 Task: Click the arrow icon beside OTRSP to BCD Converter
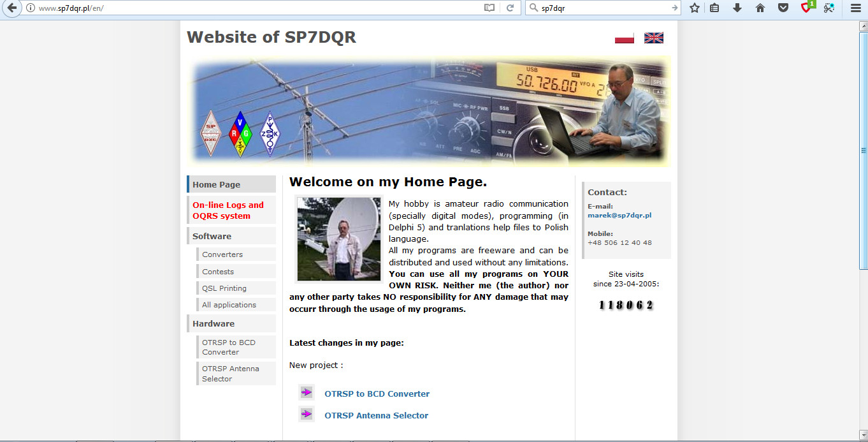point(307,392)
